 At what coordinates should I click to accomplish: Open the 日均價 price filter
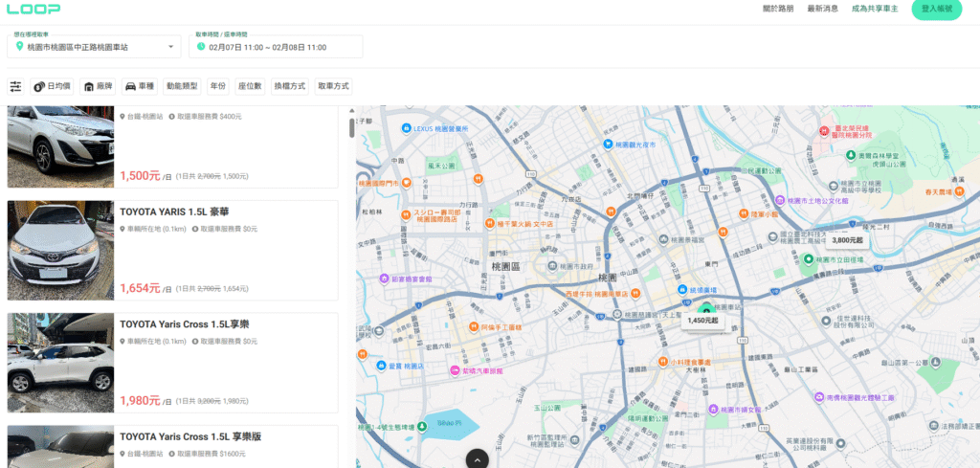pyautogui.click(x=52, y=86)
